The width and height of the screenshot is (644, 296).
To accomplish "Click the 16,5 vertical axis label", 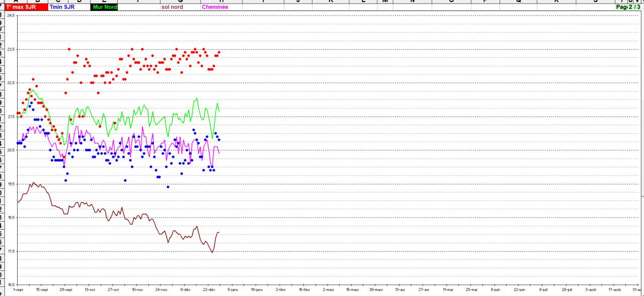I will click(x=12, y=284).
